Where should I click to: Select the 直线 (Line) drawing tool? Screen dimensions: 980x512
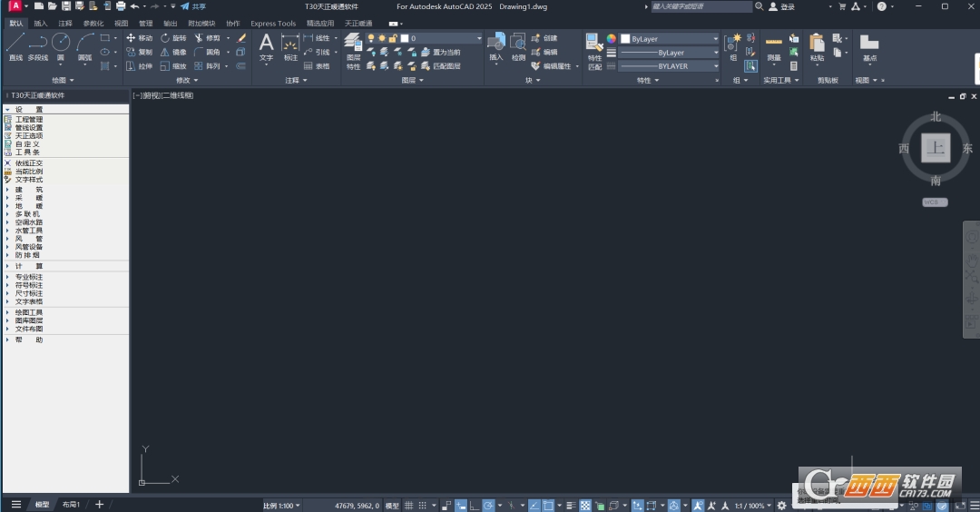click(15, 47)
